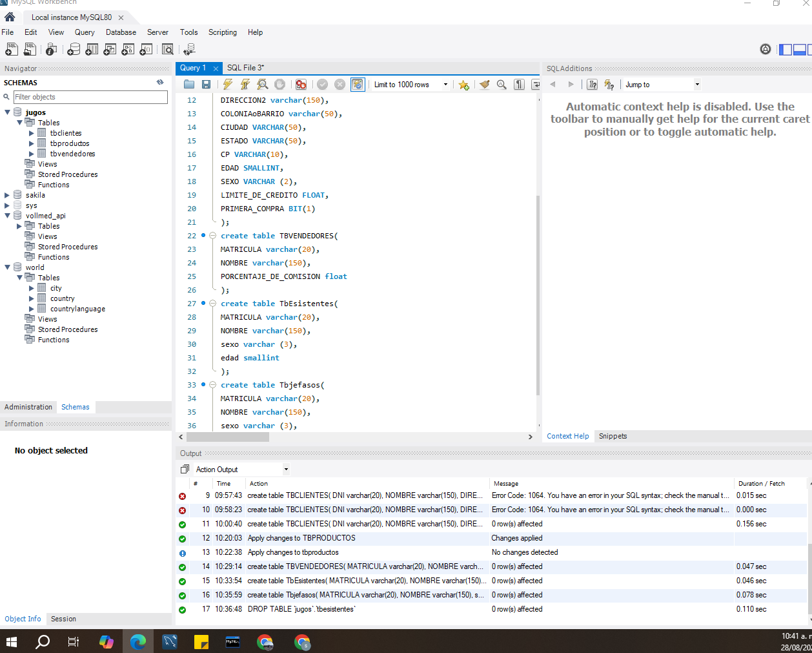
Task: Open the find magnifier in the editor toolbar
Action: (x=502, y=85)
